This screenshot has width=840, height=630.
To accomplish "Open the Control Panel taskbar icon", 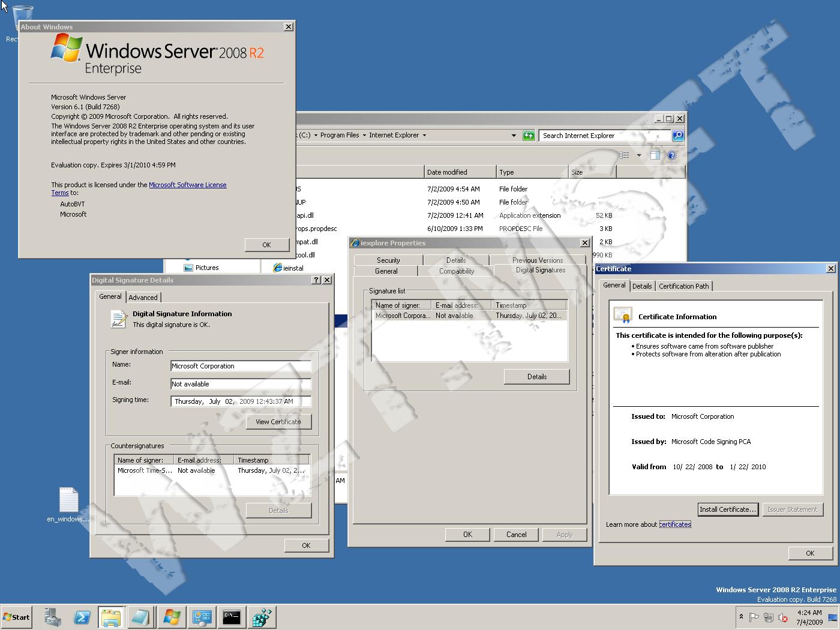I will coord(202,617).
